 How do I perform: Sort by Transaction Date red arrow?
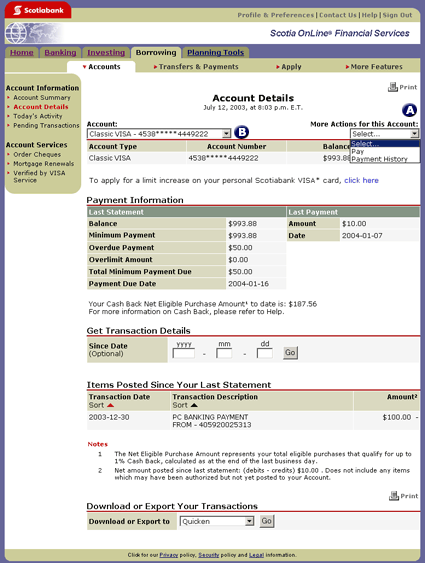click(x=111, y=405)
